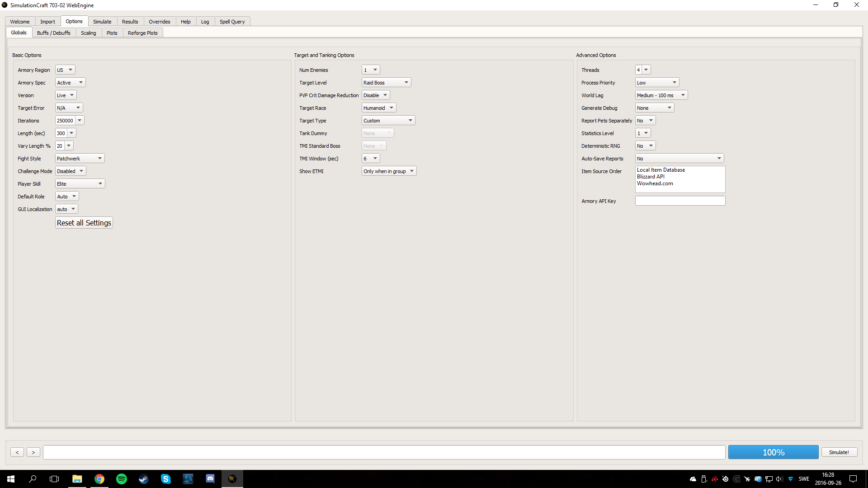Expand the World Lag dropdown
The height and width of the screenshot is (488, 868).
pyautogui.click(x=661, y=95)
